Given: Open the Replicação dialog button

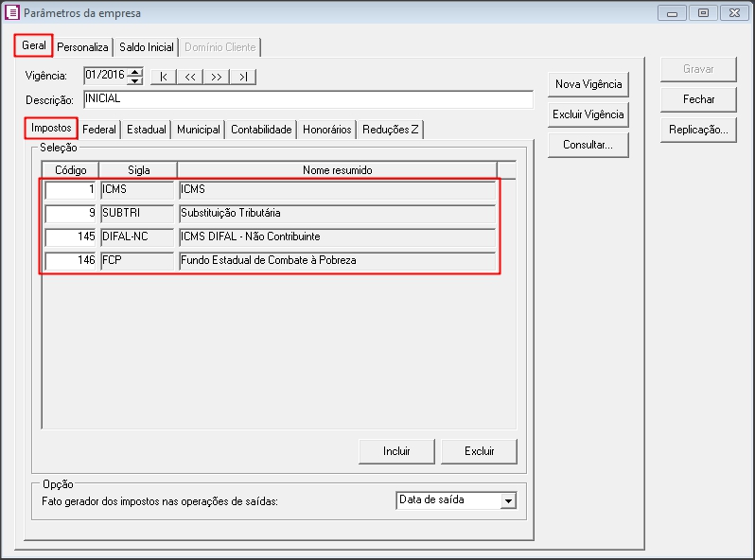Looking at the screenshot, I should click(698, 130).
